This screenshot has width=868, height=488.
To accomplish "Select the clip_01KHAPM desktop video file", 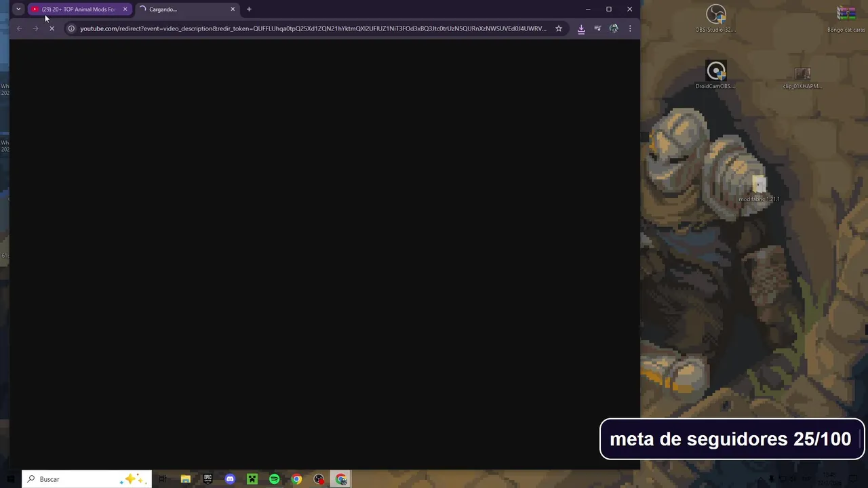I will point(802,77).
